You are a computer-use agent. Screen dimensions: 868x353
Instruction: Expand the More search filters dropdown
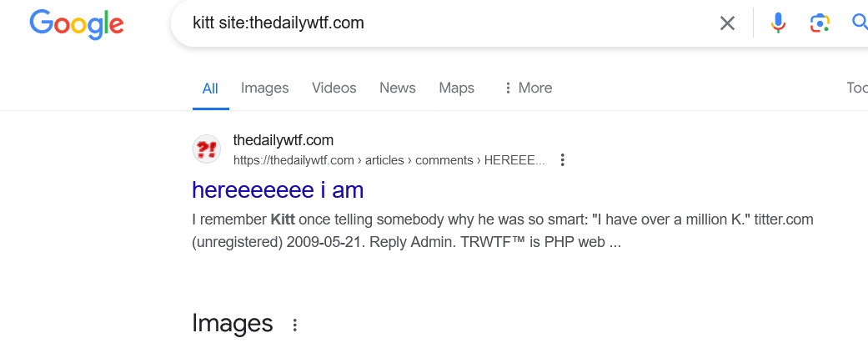tap(528, 88)
